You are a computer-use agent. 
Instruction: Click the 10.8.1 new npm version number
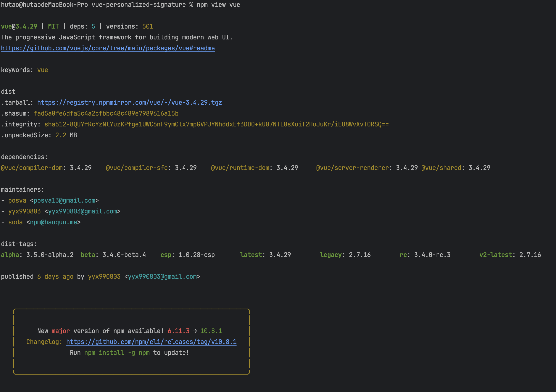211,331
